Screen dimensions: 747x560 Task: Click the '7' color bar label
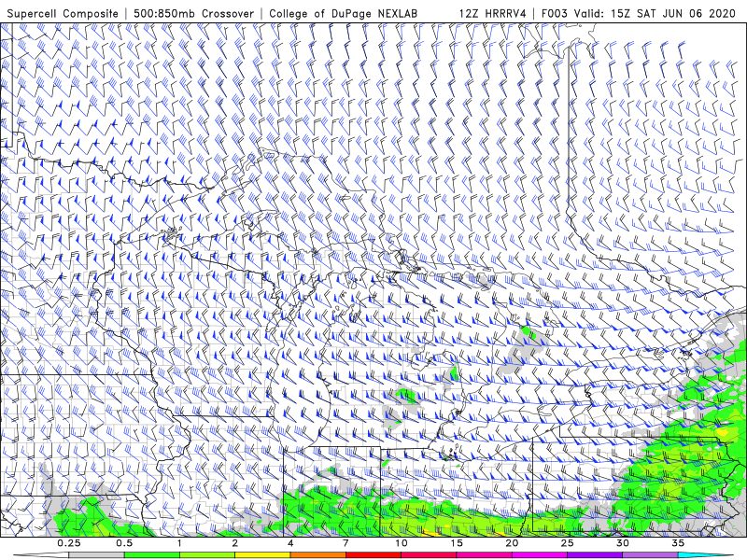[345, 543]
